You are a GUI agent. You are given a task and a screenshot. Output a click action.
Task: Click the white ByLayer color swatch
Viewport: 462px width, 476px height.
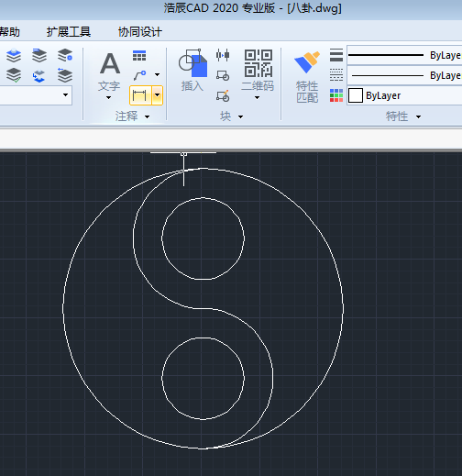[x=356, y=95]
